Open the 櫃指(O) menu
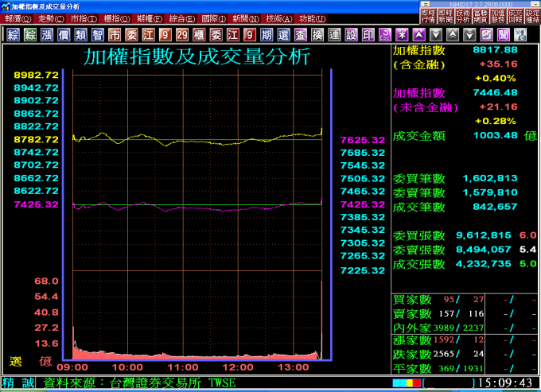The image size is (541, 392). 117,18
